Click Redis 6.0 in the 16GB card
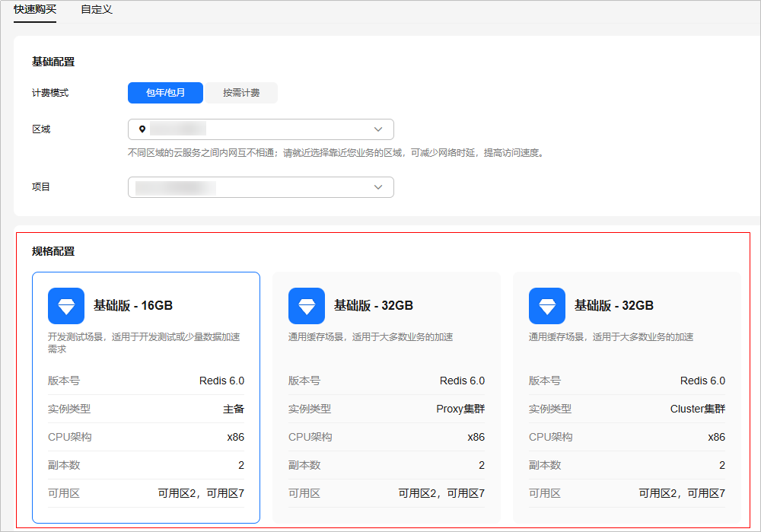The height and width of the screenshot is (532, 761). point(221,381)
